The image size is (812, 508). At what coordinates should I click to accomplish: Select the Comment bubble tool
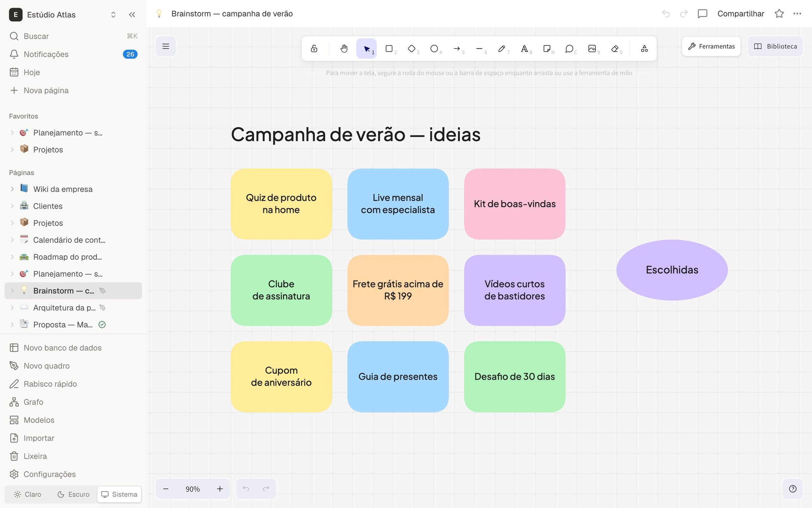coord(569,48)
